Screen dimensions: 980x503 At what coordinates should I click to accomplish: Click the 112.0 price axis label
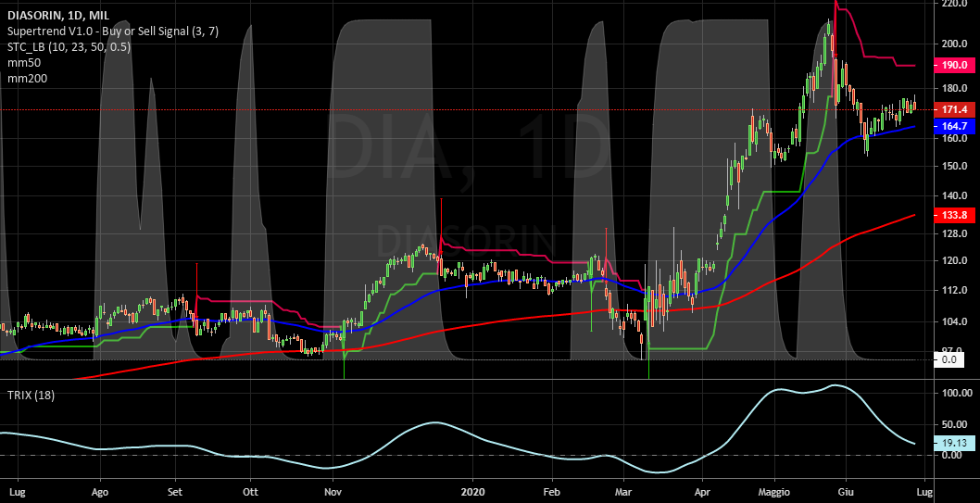click(x=954, y=291)
